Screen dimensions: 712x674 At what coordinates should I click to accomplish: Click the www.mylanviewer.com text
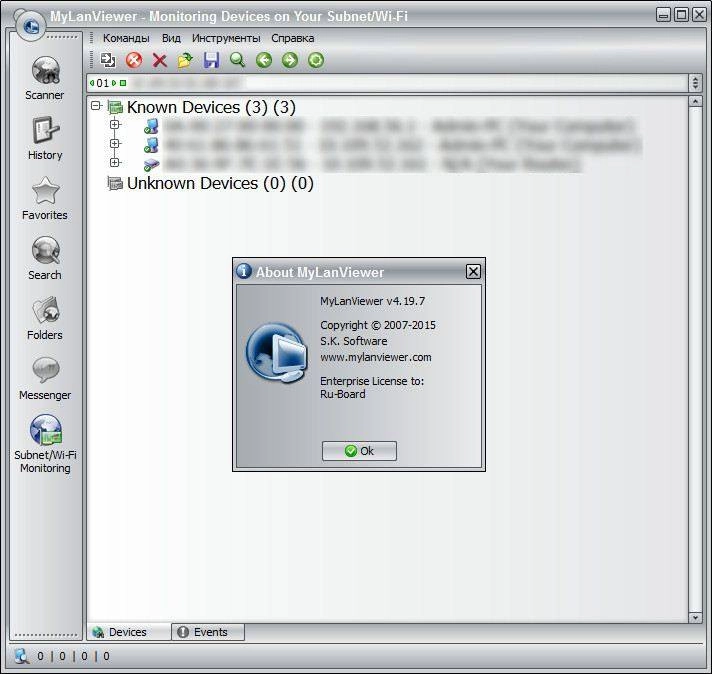[376, 357]
